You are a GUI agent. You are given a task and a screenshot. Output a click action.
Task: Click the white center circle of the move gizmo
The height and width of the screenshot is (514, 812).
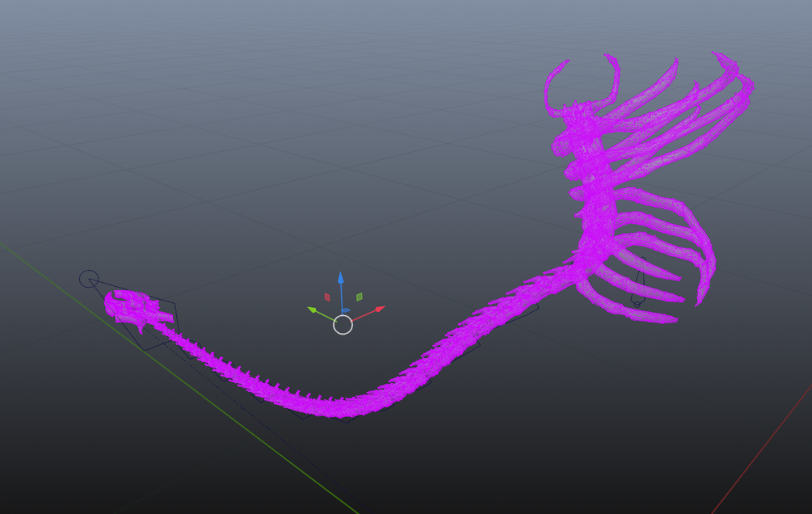343,325
